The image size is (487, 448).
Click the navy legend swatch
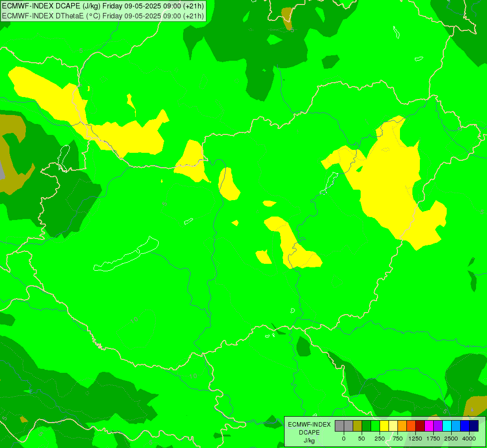coord(474,426)
